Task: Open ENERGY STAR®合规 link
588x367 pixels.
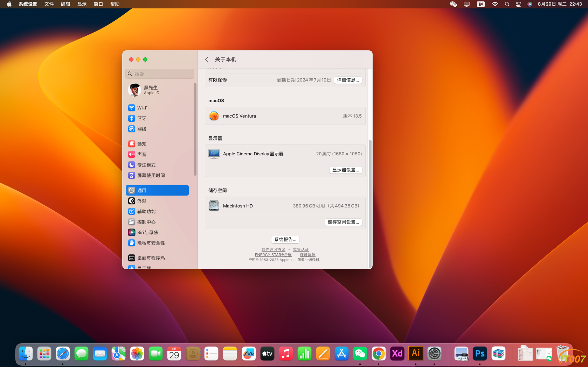Action: click(x=273, y=255)
